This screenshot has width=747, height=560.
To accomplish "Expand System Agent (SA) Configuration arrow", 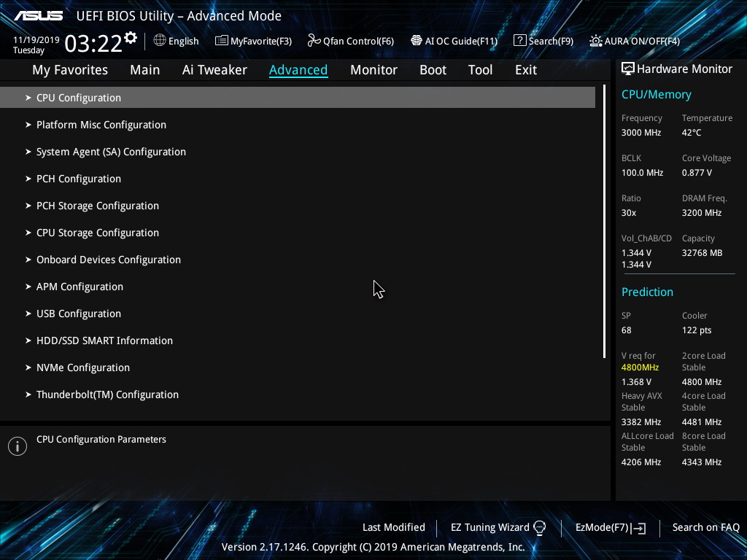I will (28, 152).
